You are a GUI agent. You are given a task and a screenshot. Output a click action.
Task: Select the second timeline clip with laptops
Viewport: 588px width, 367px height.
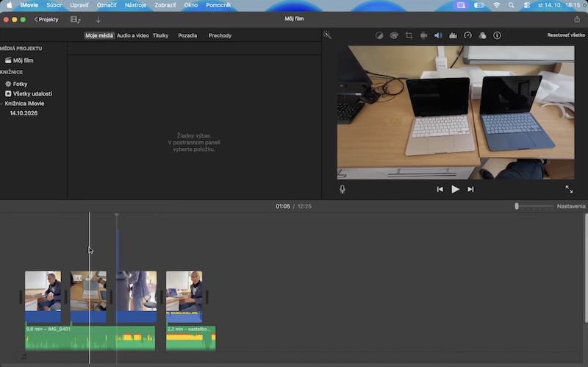(88, 296)
